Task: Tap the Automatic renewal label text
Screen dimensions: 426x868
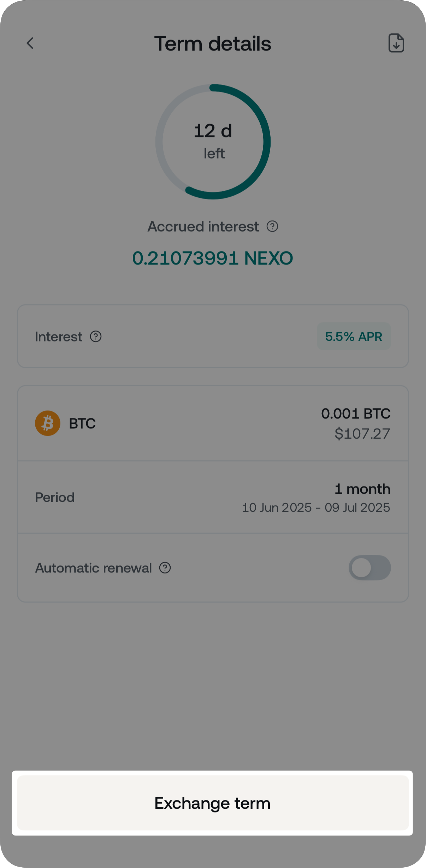Action: click(94, 568)
